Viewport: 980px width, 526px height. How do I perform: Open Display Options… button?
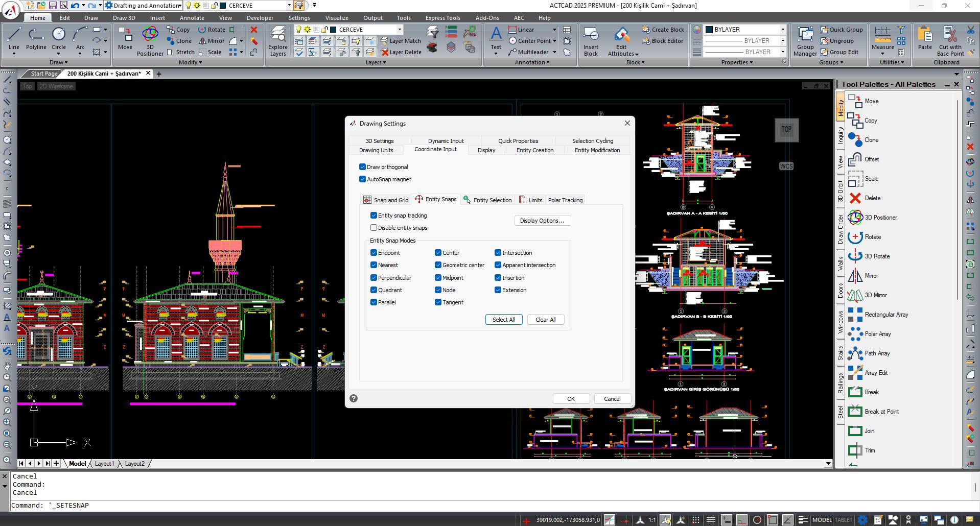click(x=543, y=221)
